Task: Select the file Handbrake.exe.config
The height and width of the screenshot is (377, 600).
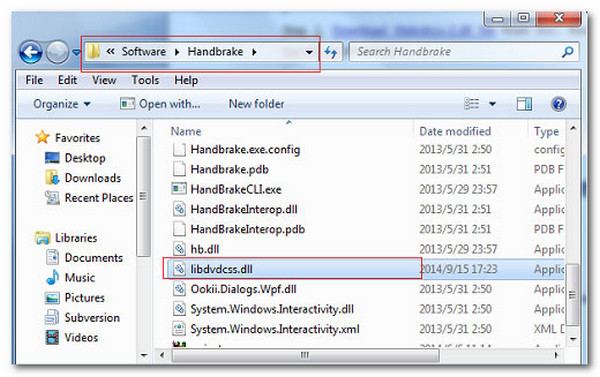Action: [x=245, y=149]
